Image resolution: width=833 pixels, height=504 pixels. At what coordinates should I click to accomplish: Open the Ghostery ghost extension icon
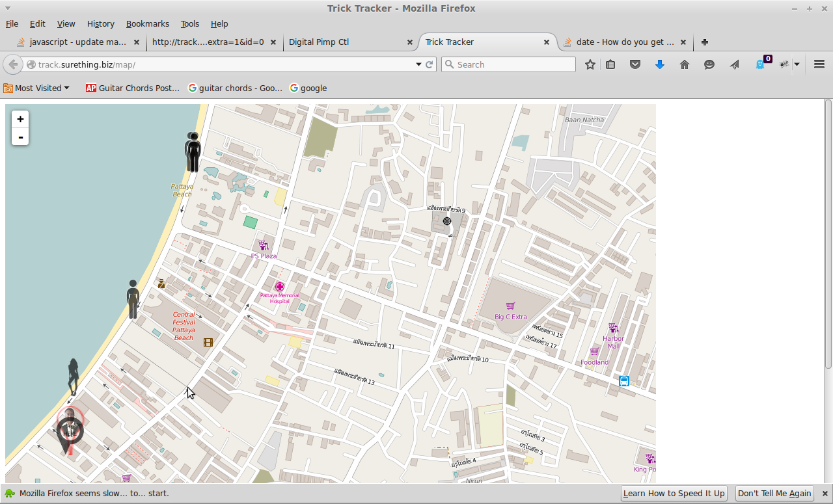pyautogui.click(x=759, y=64)
